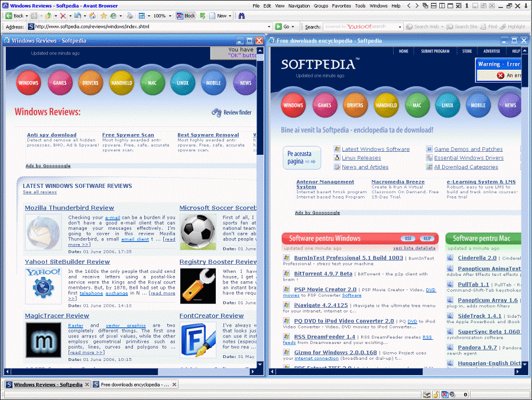Click the down-arrow icon at far right of menu bar

point(525,6)
